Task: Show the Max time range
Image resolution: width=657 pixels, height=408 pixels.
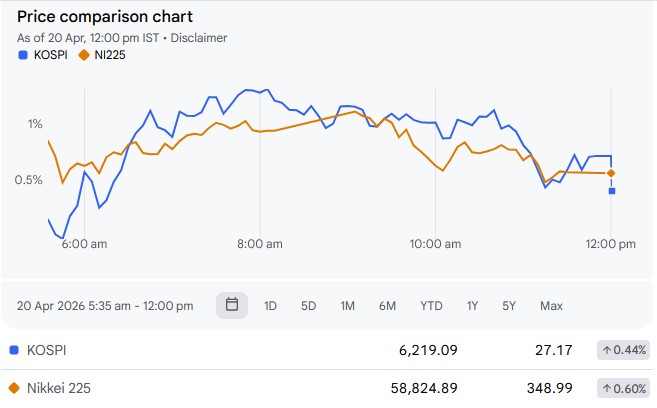Action: [x=551, y=306]
